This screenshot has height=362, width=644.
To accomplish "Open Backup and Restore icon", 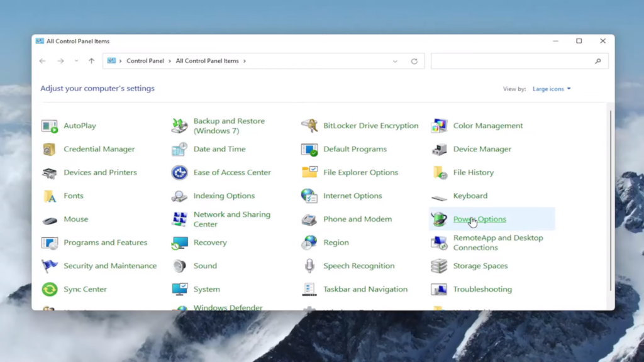I will [179, 126].
